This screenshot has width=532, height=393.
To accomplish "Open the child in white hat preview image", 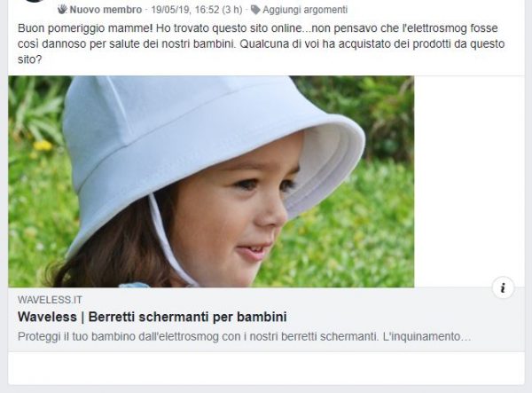I will [x=211, y=182].
